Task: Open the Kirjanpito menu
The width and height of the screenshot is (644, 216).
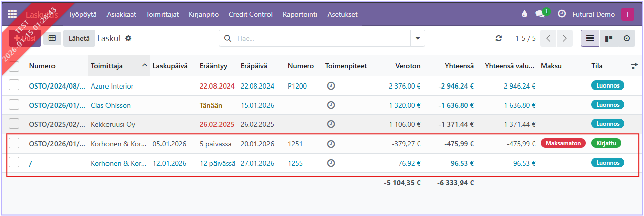Action: coord(203,14)
